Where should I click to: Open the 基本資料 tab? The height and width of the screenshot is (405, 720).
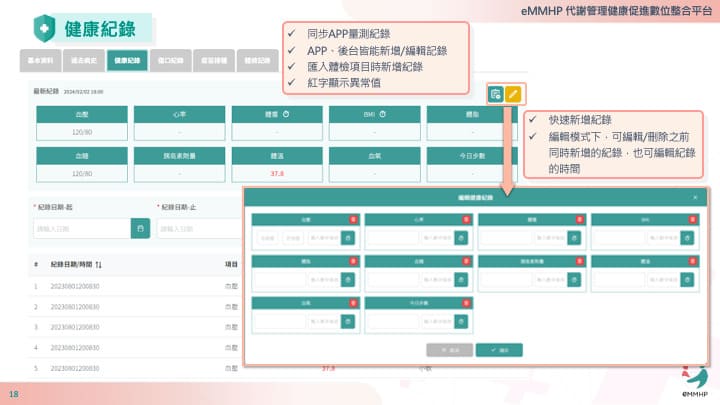40,60
